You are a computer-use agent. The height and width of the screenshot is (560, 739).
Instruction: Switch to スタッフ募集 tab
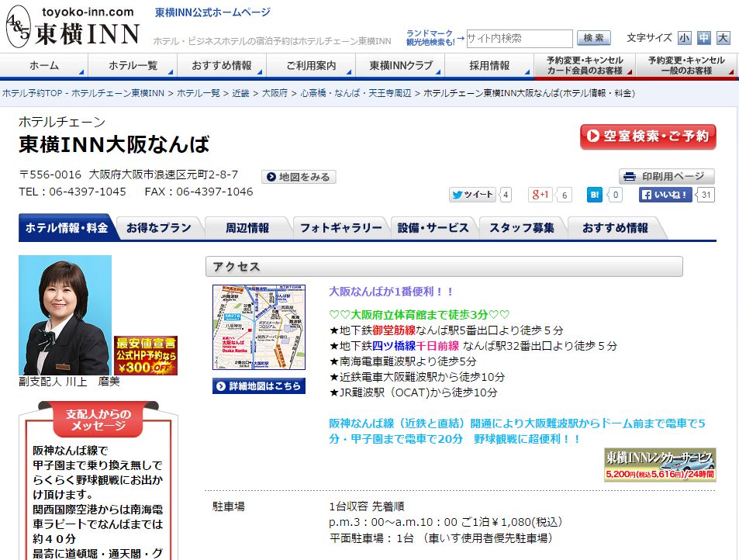pyautogui.click(x=522, y=228)
